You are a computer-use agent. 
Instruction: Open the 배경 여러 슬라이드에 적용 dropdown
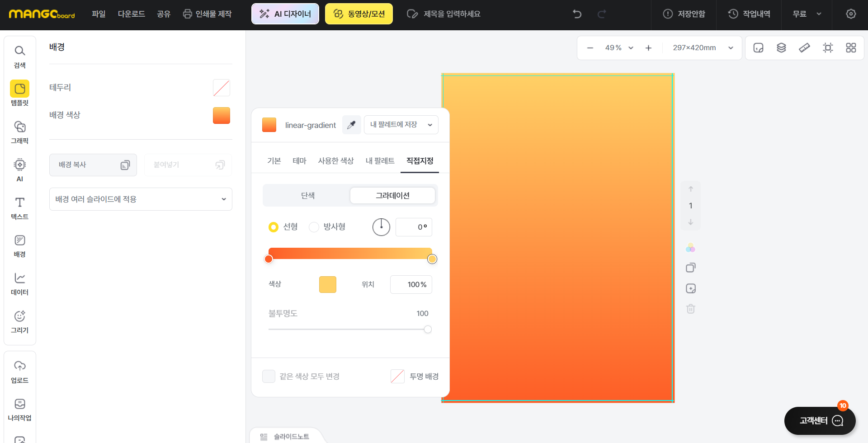[x=141, y=199]
